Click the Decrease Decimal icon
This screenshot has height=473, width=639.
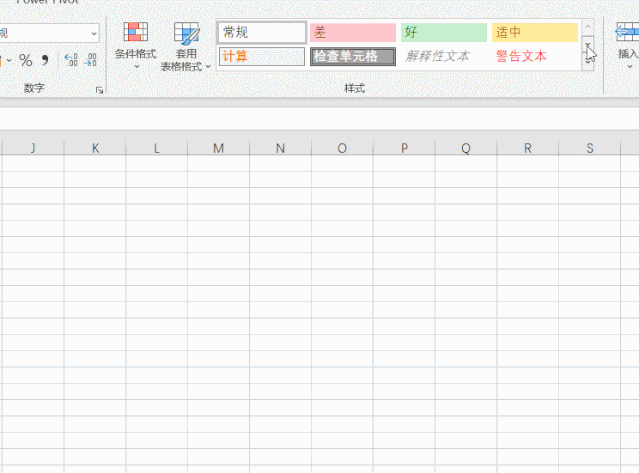pos(90,60)
